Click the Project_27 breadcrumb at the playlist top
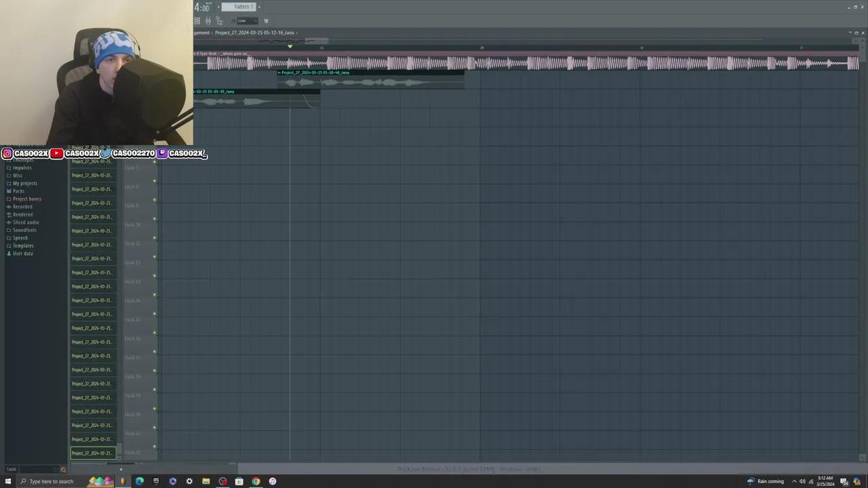 (x=254, y=33)
